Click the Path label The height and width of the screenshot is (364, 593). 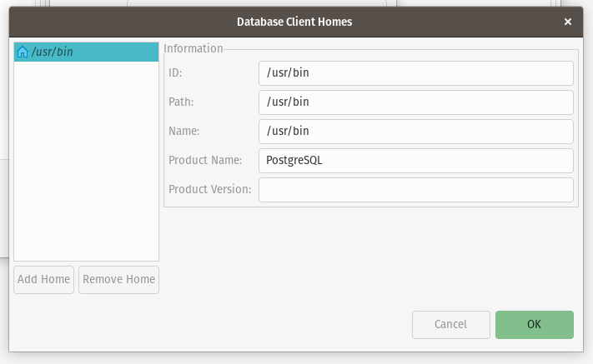[x=181, y=102]
